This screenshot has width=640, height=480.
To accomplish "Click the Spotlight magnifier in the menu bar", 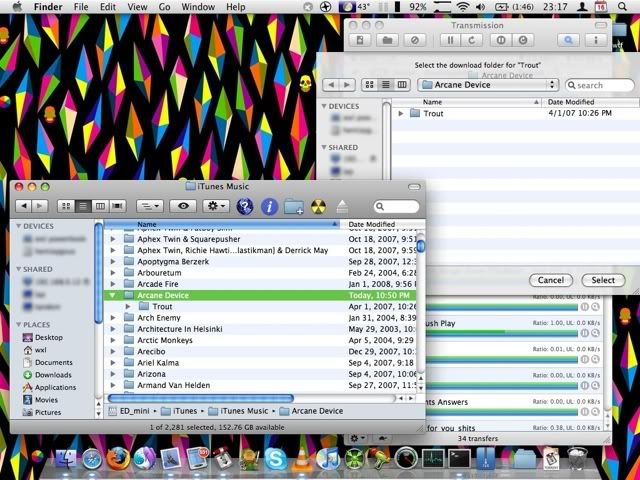I will click(622, 7).
